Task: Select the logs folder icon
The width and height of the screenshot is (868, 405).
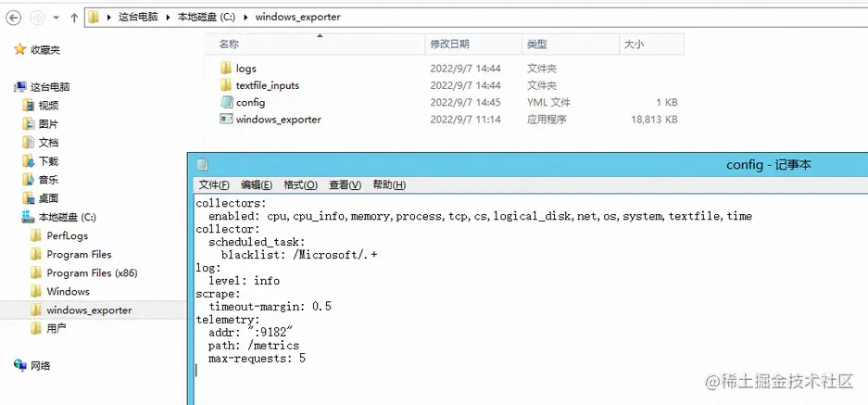Action: click(226, 69)
